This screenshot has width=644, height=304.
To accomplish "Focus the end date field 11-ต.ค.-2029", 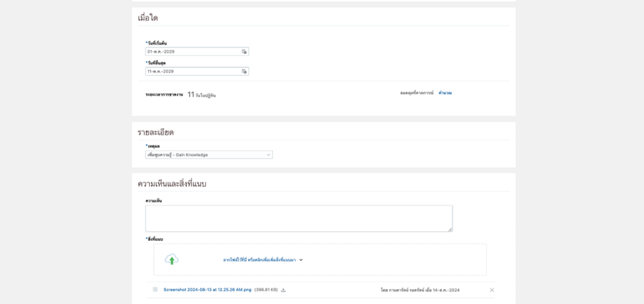I will click(x=191, y=72).
